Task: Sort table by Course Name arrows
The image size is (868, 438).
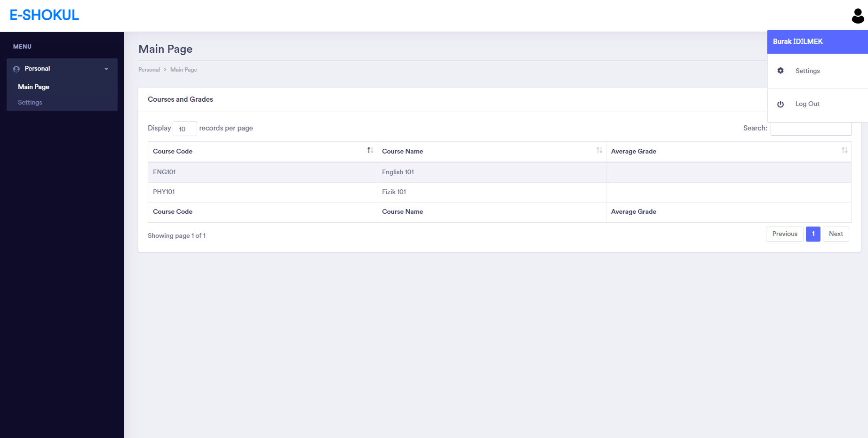Action: (599, 150)
